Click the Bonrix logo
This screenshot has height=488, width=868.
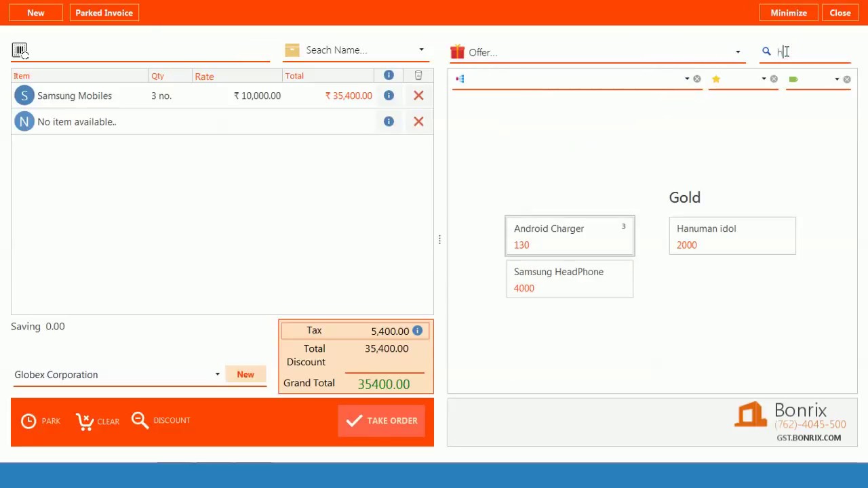(750, 414)
